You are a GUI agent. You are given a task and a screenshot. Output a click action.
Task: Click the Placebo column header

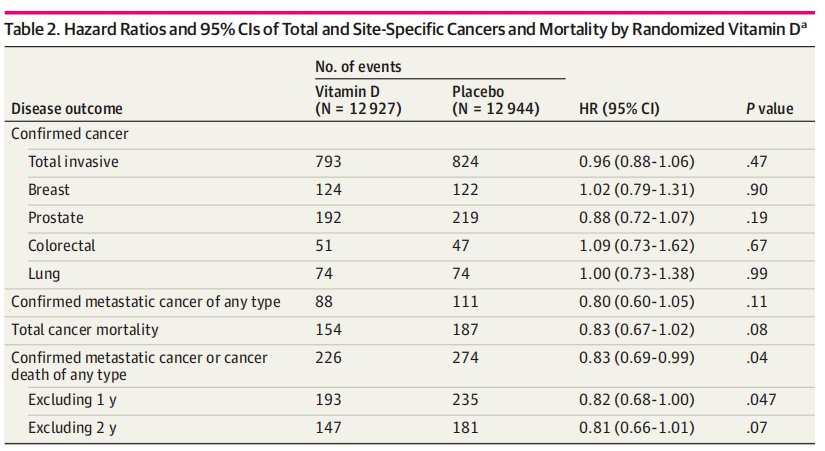point(496,100)
